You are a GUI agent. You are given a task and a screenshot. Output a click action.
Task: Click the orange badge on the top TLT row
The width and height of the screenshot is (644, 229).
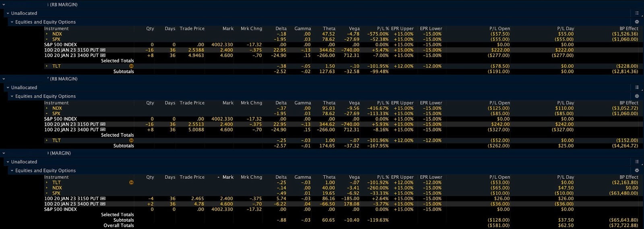click(x=131, y=66)
